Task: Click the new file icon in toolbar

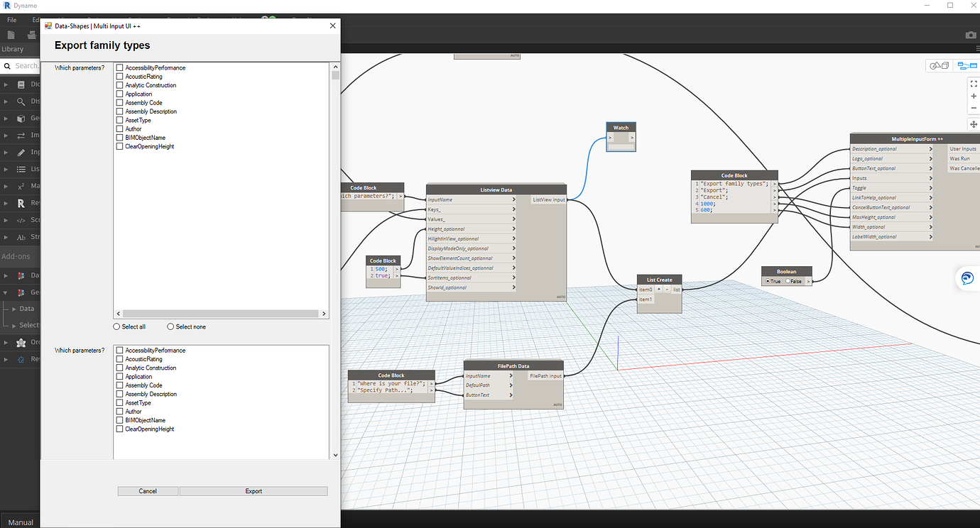Action: [11, 35]
